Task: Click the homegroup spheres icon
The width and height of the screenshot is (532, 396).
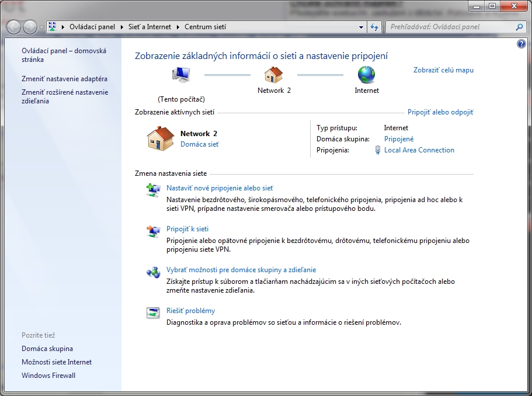Action: (x=154, y=272)
